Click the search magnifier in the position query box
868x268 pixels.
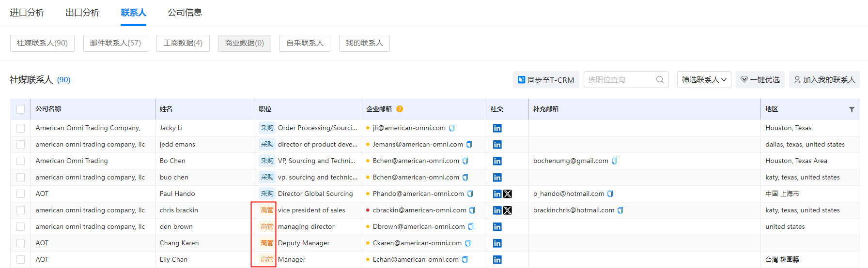click(660, 80)
